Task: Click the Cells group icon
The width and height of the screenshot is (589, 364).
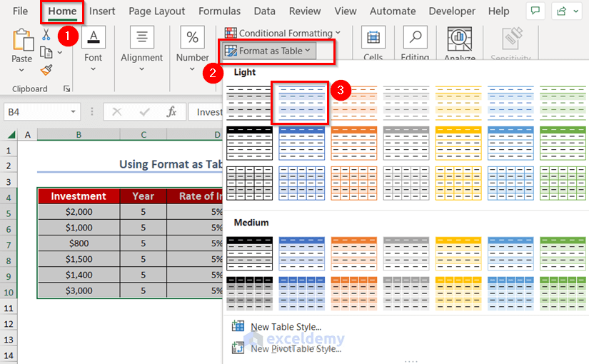Action: [x=373, y=37]
